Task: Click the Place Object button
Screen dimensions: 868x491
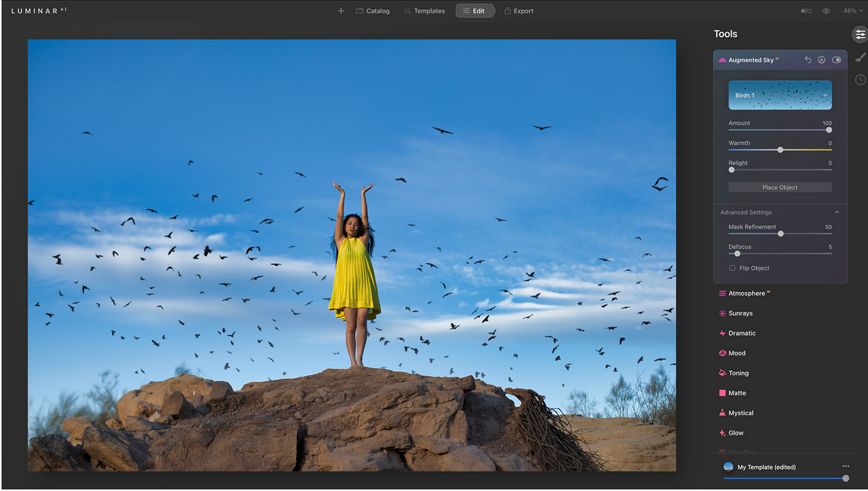Action: pos(780,187)
